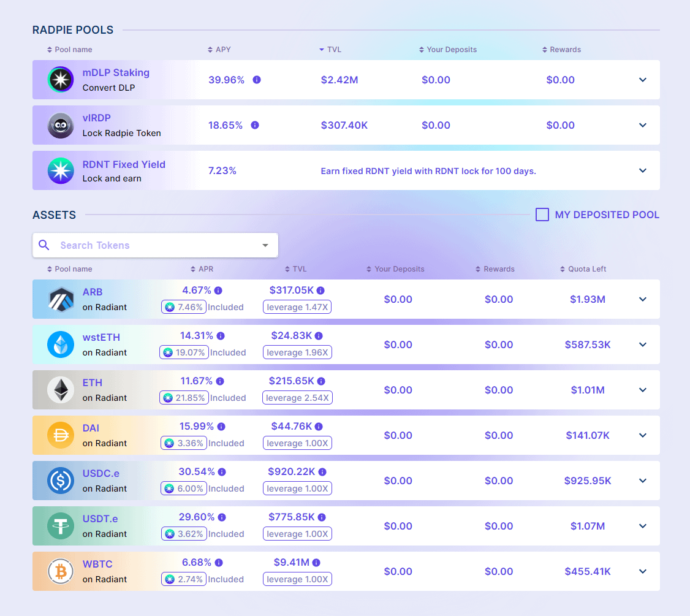Sort assets by TVL column

(x=296, y=269)
